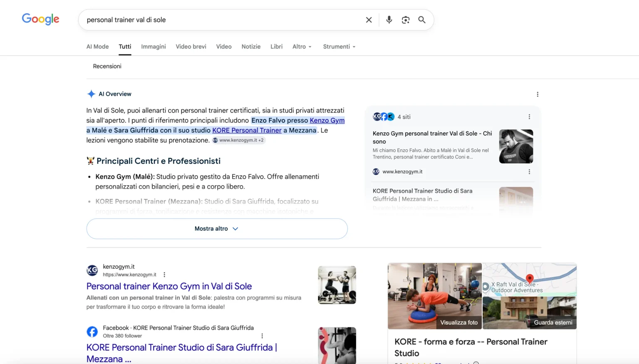Viewport: 639px width, 364px height.
Task: Open the Immagini tab
Action: (x=154, y=47)
